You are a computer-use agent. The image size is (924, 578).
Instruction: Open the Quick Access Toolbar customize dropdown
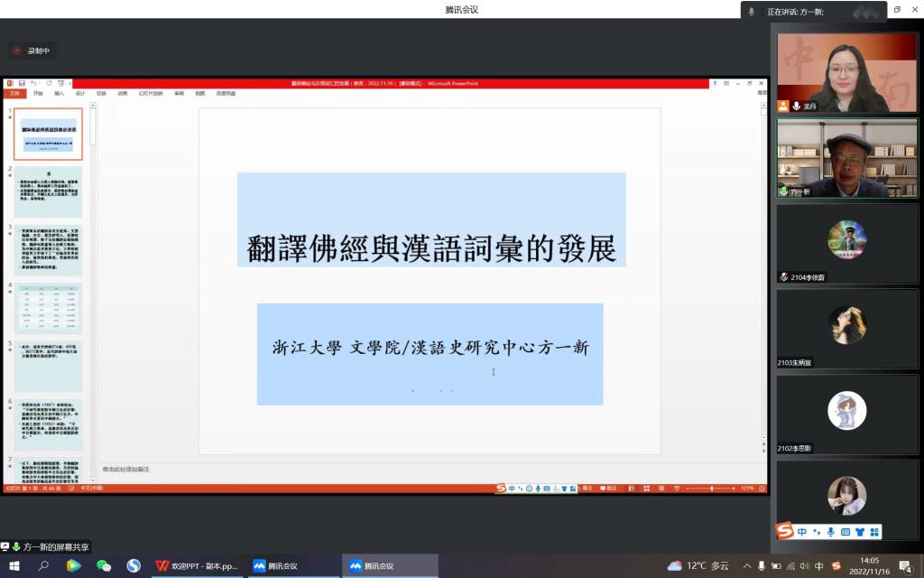point(69,83)
